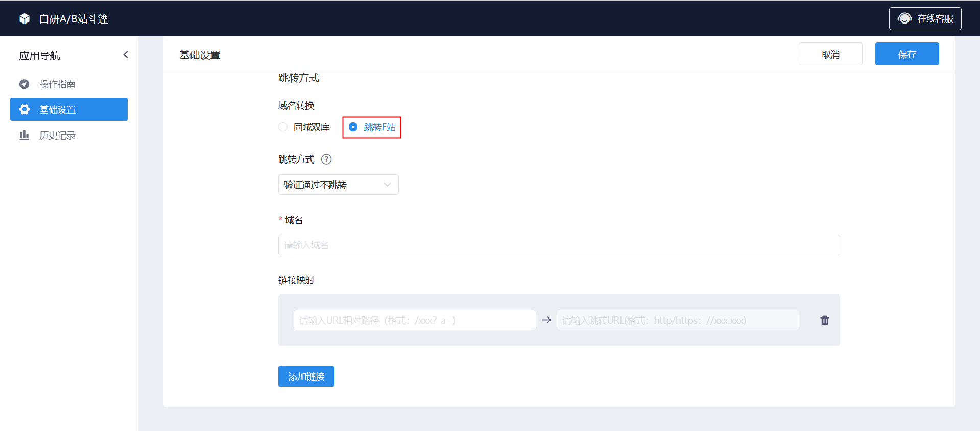This screenshot has width=980, height=431.
Task: Open the 验证通过不跳转 dropdown
Action: (x=338, y=185)
